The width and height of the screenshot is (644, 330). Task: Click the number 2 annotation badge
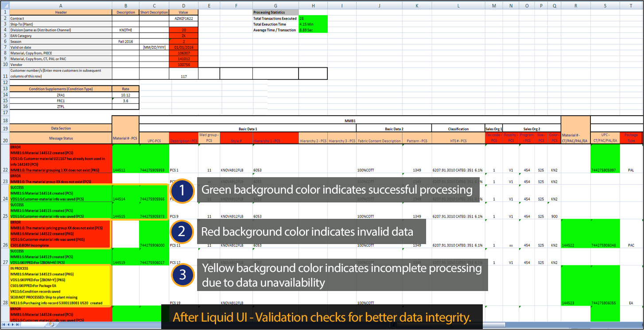[182, 232]
